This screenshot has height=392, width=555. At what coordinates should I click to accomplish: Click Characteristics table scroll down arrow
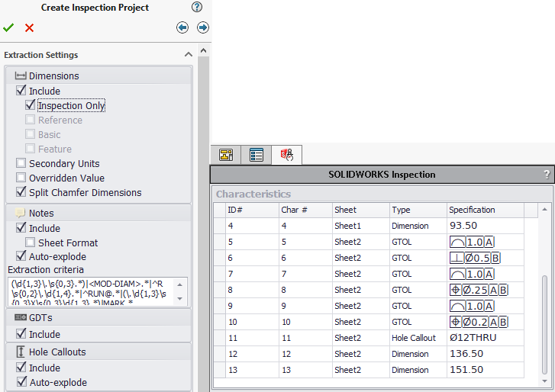point(544,381)
